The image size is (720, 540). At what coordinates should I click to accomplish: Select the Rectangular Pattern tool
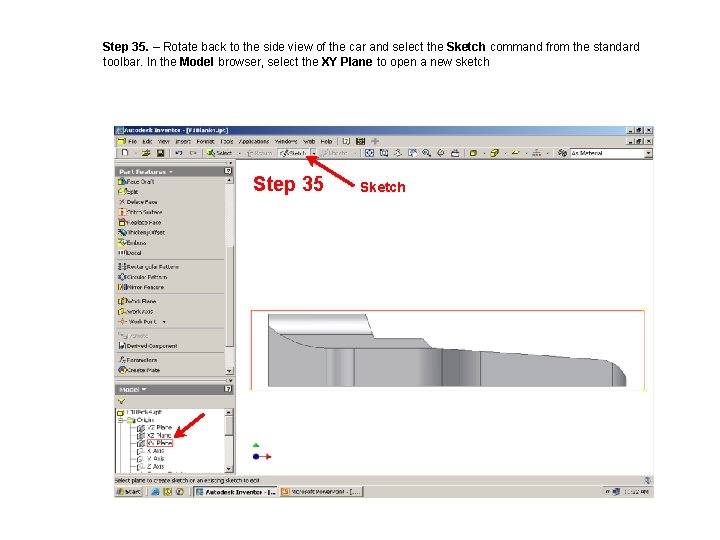pyautogui.click(x=148, y=267)
